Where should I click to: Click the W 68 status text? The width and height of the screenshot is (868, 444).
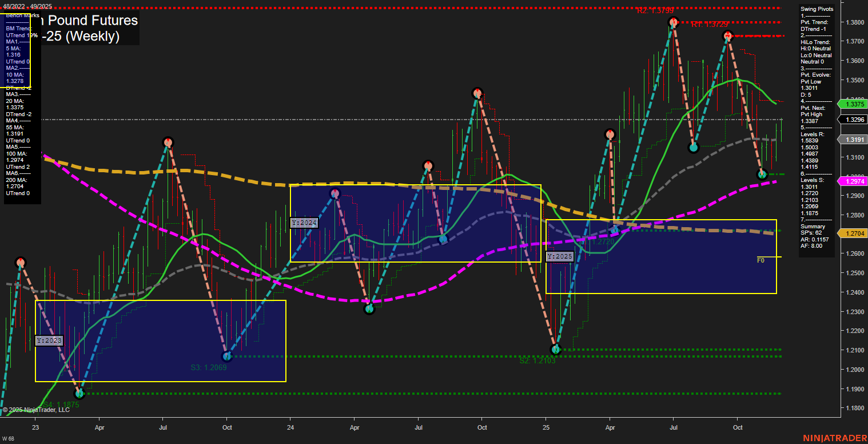point(8,439)
